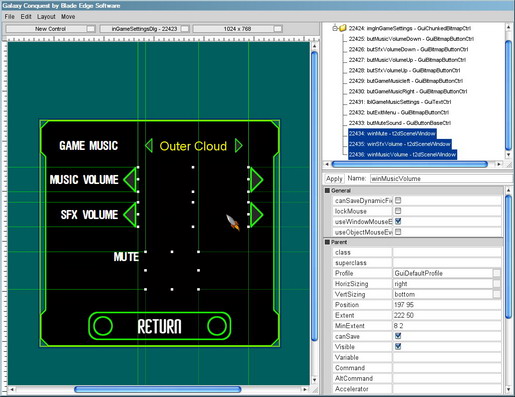Click the Variable value field
The height and width of the screenshot is (397, 515).
point(447,357)
